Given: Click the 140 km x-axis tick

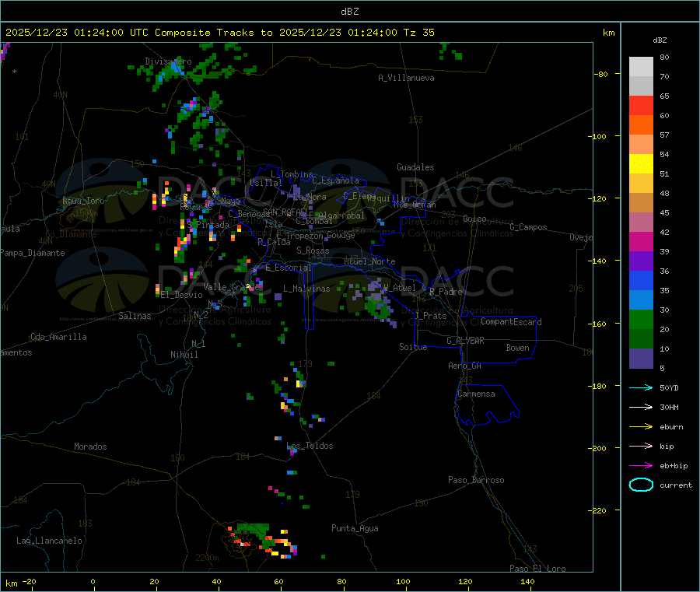Looking at the screenshot, I should (x=527, y=581).
